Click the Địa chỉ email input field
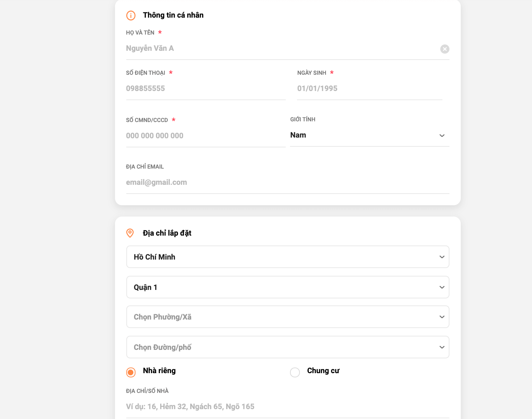This screenshot has height=419, width=532. (288, 183)
